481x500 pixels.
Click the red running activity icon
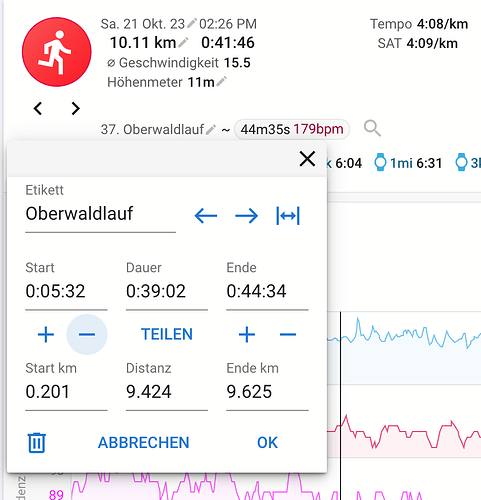pos(57,52)
